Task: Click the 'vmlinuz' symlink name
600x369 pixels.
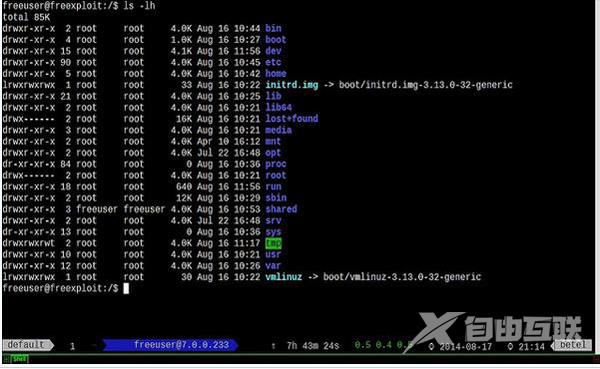Action: (284, 277)
